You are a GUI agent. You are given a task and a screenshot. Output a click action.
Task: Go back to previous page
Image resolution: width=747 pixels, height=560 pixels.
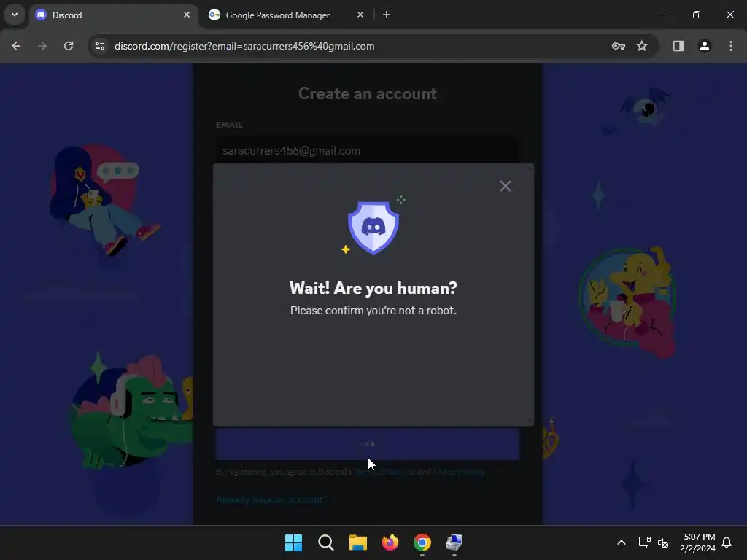point(16,46)
